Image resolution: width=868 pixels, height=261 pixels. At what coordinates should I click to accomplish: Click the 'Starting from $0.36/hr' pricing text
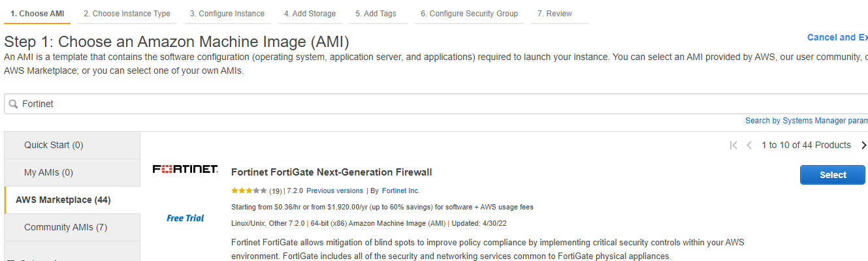point(382,207)
